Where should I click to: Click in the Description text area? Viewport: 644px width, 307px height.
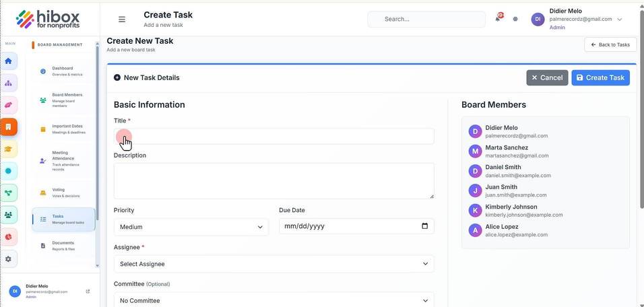274,181
